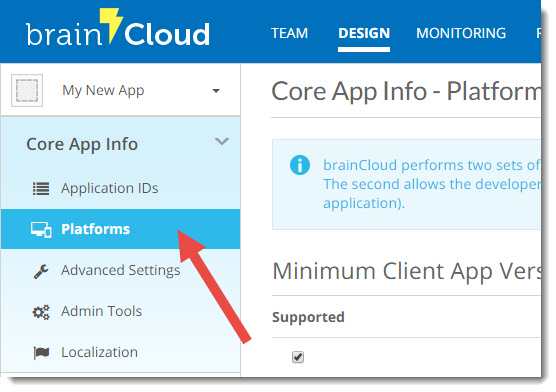Image resolution: width=556 pixels, height=392 pixels.
Task: Click the list icon next to Application IDs
Action: pyautogui.click(x=41, y=189)
